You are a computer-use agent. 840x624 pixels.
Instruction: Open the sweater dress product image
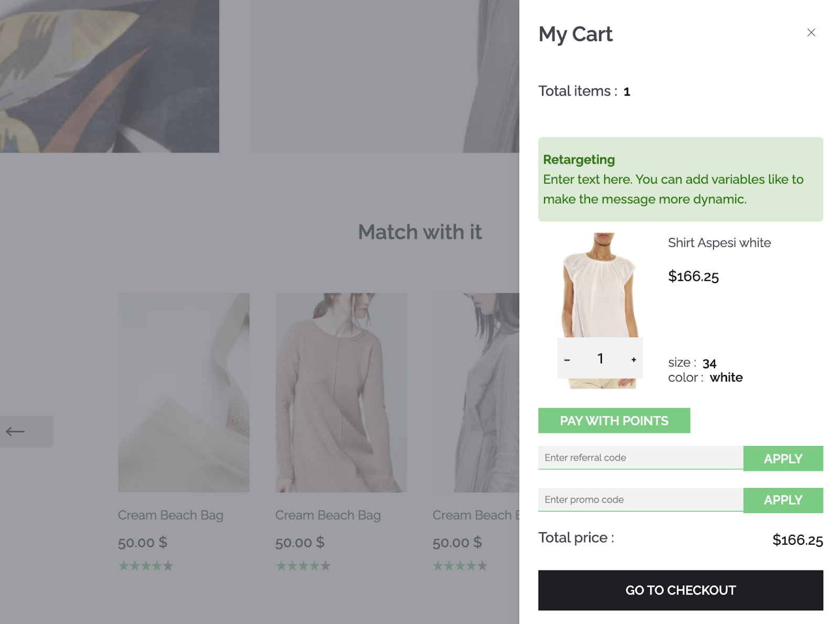coord(341,392)
